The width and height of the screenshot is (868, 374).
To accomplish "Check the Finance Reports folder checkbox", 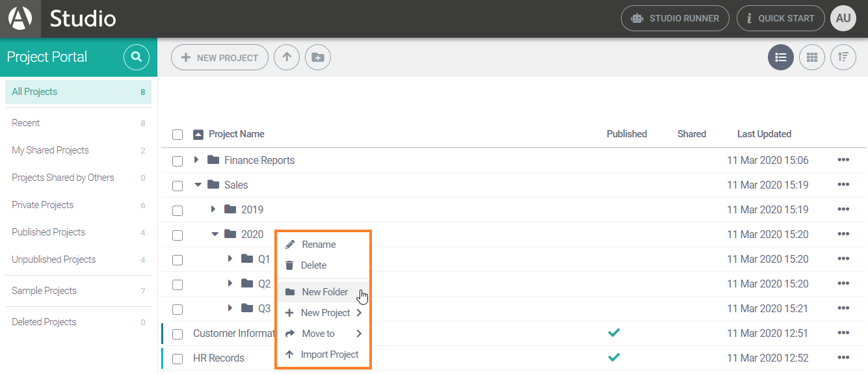I will pos(178,161).
